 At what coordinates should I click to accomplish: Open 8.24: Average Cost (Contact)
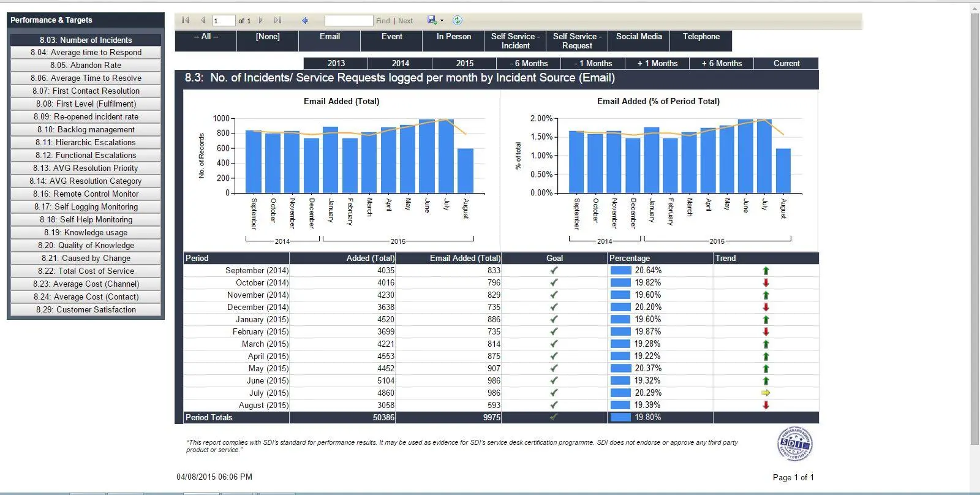click(x=86, y=297)
